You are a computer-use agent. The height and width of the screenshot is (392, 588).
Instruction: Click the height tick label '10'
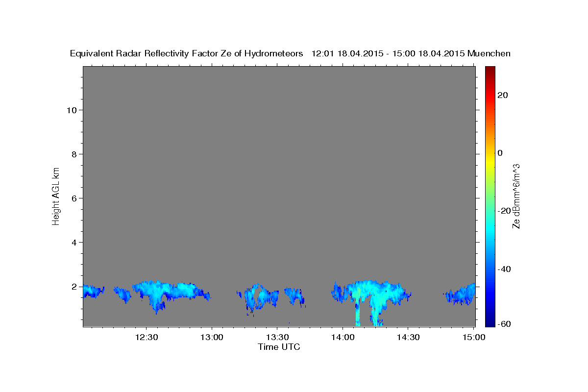73,110
